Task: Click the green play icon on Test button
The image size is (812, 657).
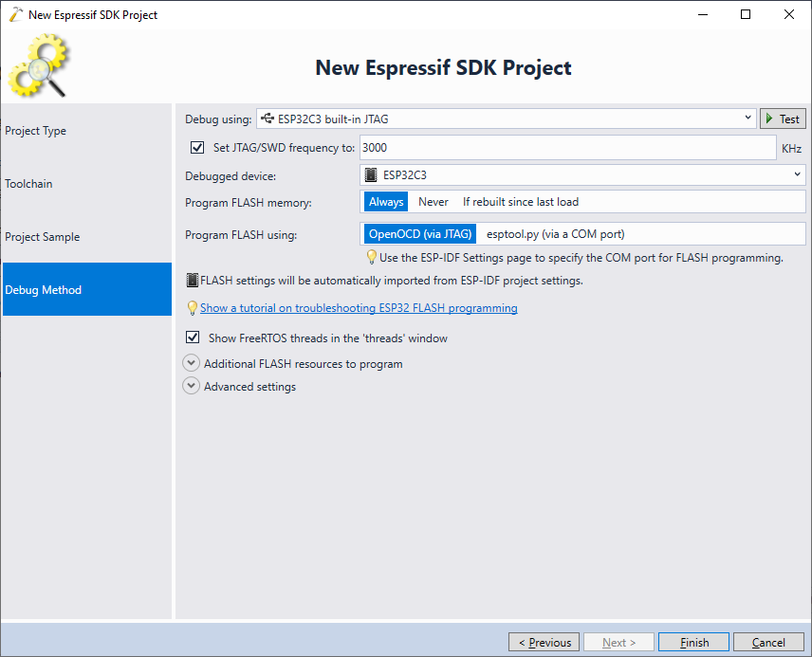Action: click(x=769, y=119)
